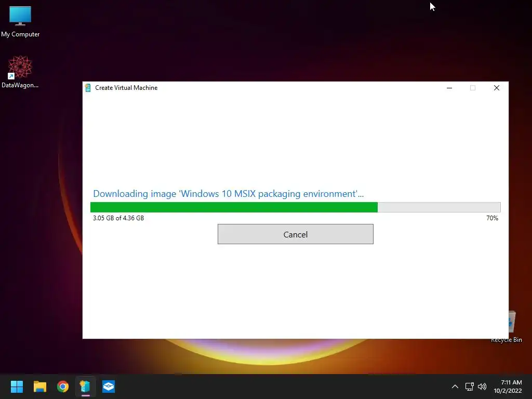Open the blue box taskbar app

pos(109,387)
